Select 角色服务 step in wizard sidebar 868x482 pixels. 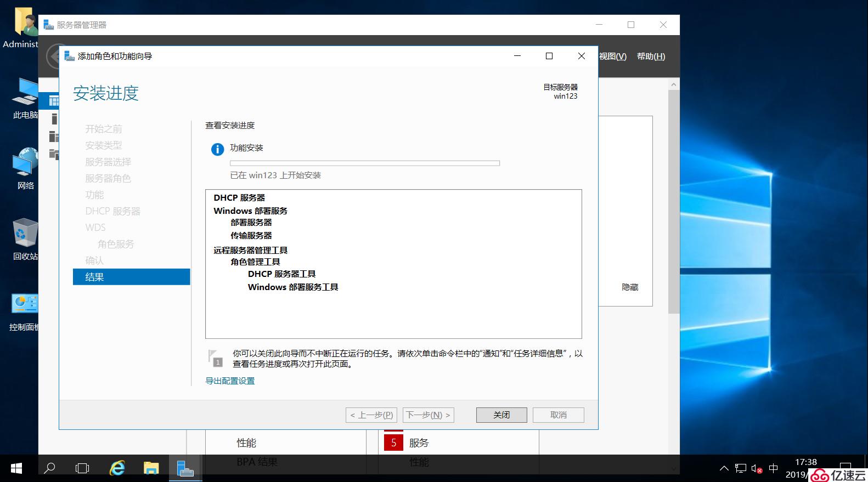116,244
